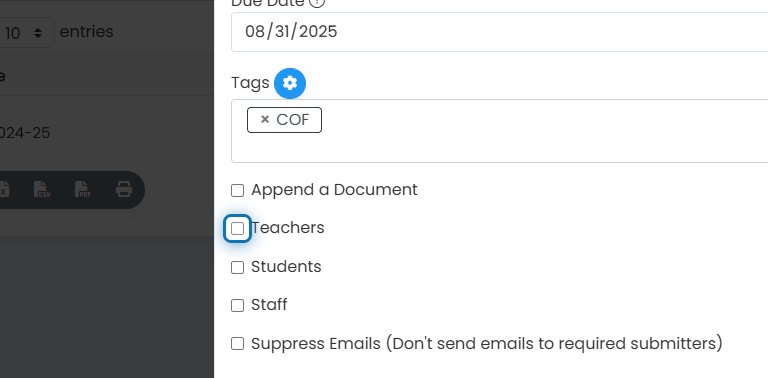Click the table row ending in 024-25
This screenshot has width=768, height=378.
click(107, 133)
